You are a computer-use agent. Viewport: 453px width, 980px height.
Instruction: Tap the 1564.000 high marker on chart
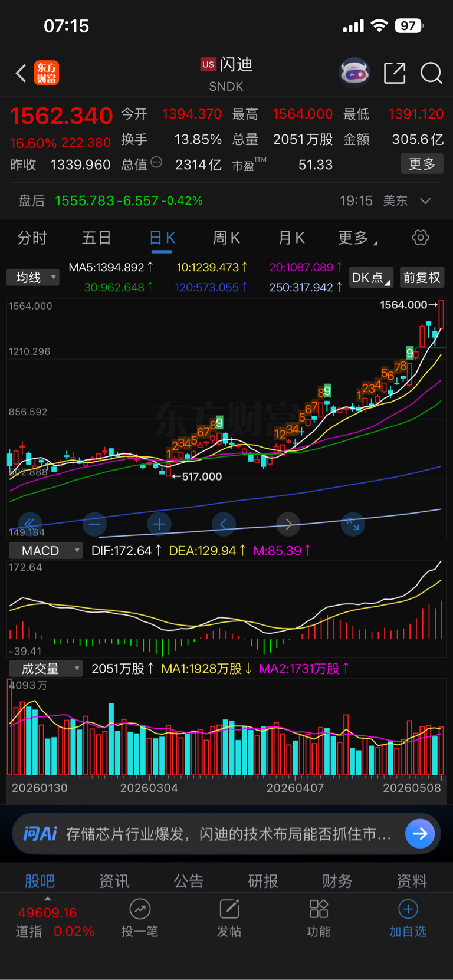tap(409, 305)
